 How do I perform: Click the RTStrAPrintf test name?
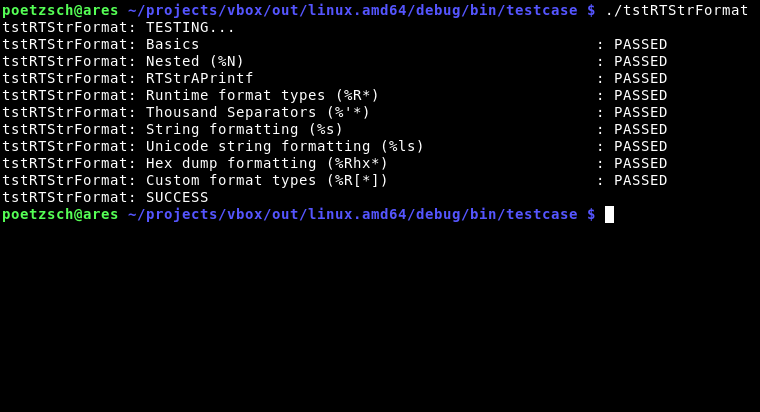[200, 78]
